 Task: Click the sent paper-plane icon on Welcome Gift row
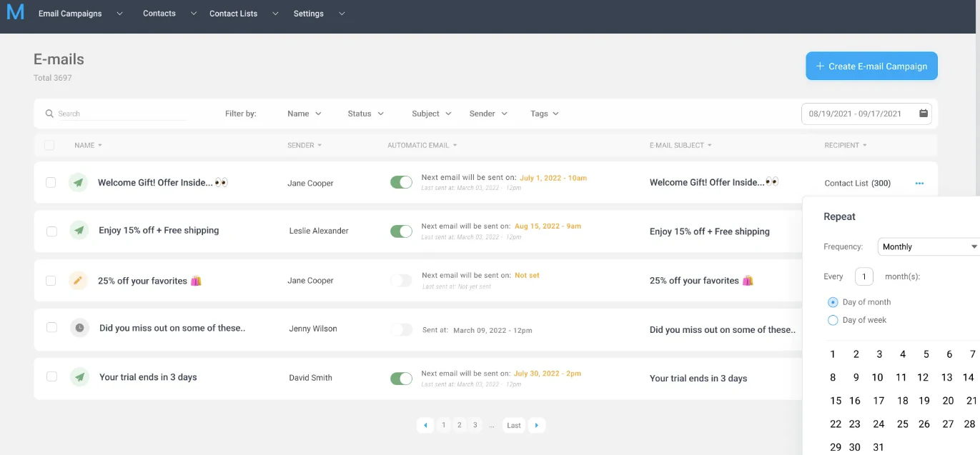[78, 182]
